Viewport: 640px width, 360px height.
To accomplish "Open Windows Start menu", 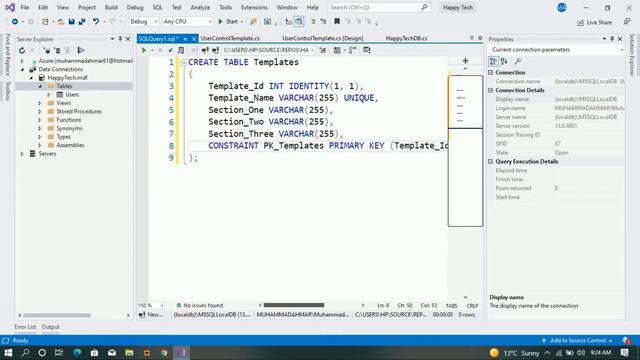I will click(8, 353).
